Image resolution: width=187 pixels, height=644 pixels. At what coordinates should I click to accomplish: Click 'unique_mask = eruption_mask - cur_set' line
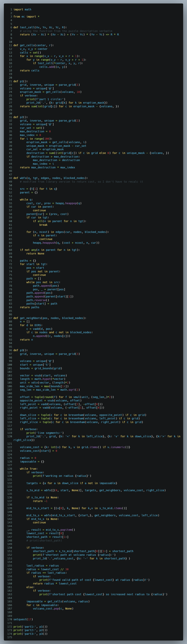[x=56, y=146]
